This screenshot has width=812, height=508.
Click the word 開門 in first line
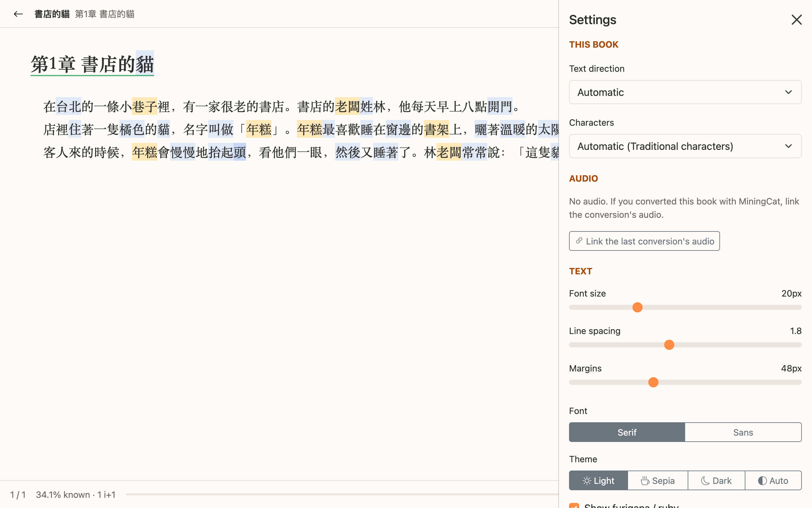click(500, 106)
